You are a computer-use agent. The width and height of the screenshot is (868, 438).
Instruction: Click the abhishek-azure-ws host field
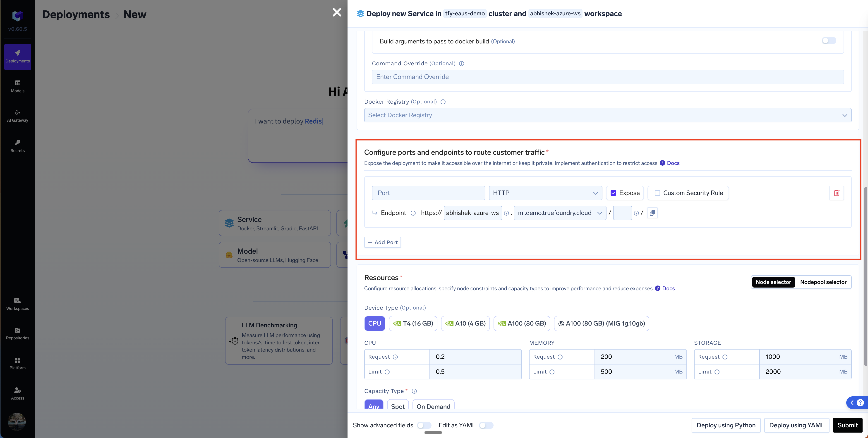click(473, 213)
